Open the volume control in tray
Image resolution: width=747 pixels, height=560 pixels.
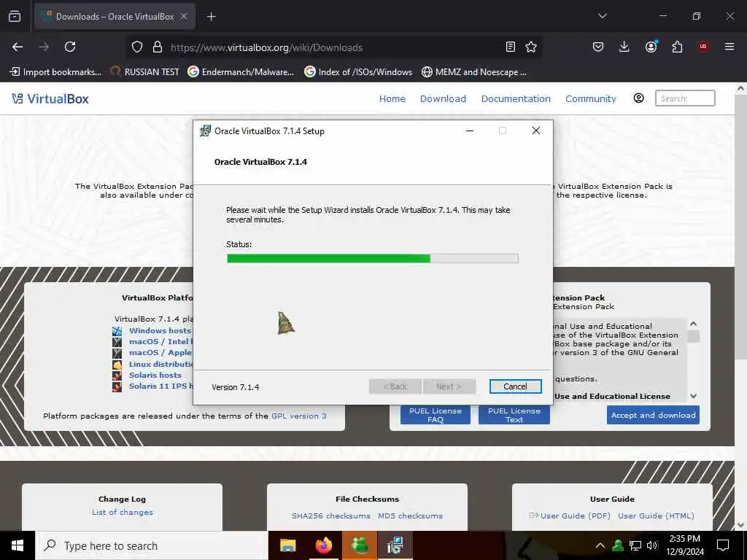653,545
